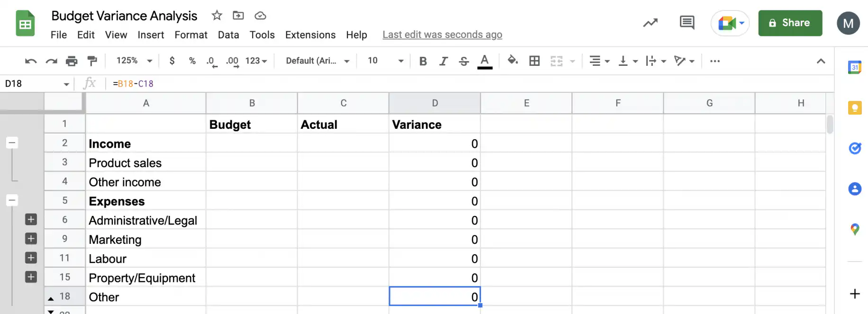
Task: Decrease decimal places
Action: pos(212,62)
